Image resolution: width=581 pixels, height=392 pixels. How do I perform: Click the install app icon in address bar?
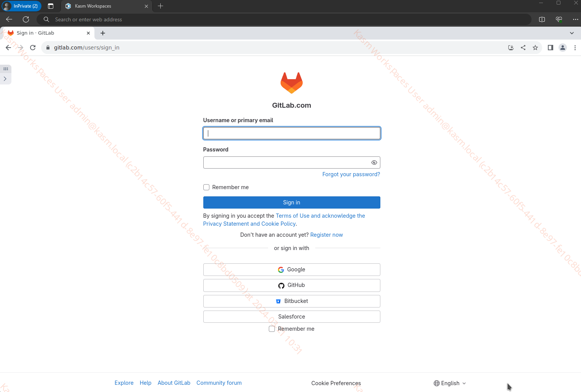(x=511, y=48)
